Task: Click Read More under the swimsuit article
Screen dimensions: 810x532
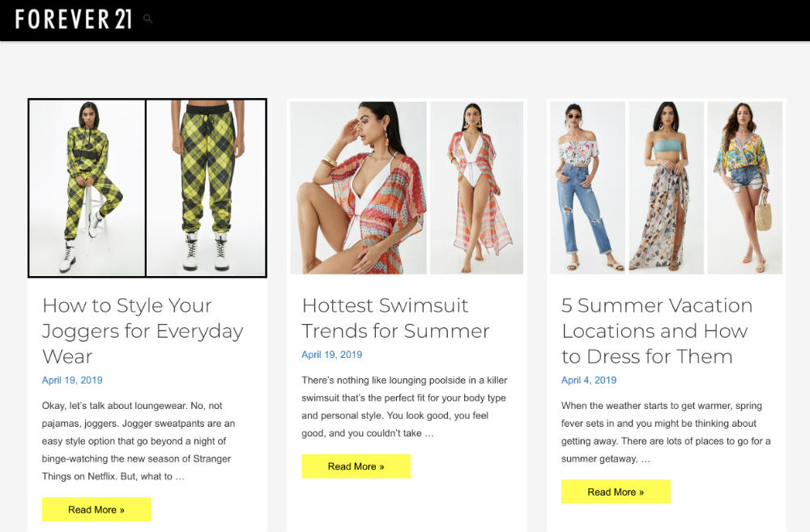Action: (x=356, y=466)
